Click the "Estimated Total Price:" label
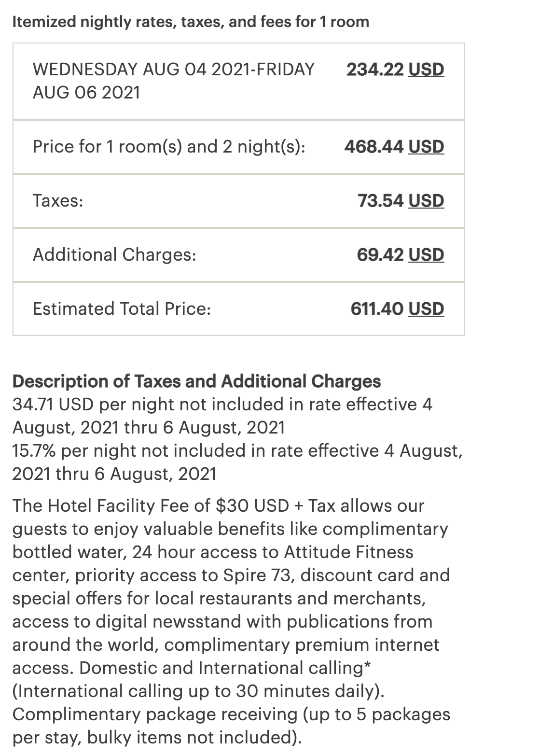This screenshot has width=553, height=756. (x=122, y=309)
